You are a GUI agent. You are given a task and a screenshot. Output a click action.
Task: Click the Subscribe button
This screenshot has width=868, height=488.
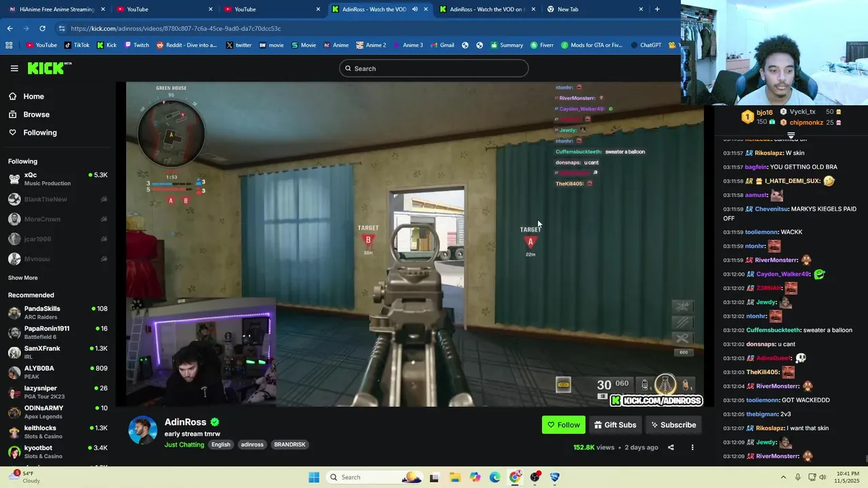[673, 425]
